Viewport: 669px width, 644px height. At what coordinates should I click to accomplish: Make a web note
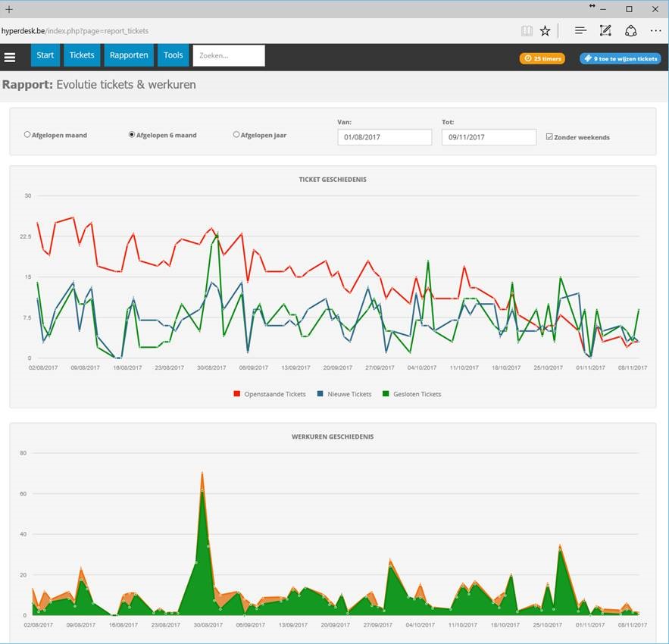tap(605, 31)
